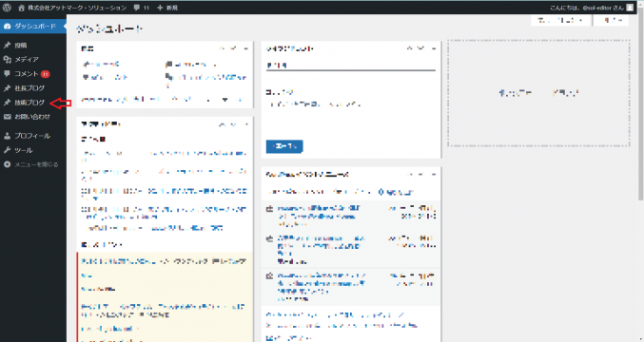Collapse the activity widget panel
This screenshot has height=342, width=644.
pos(245,124)
